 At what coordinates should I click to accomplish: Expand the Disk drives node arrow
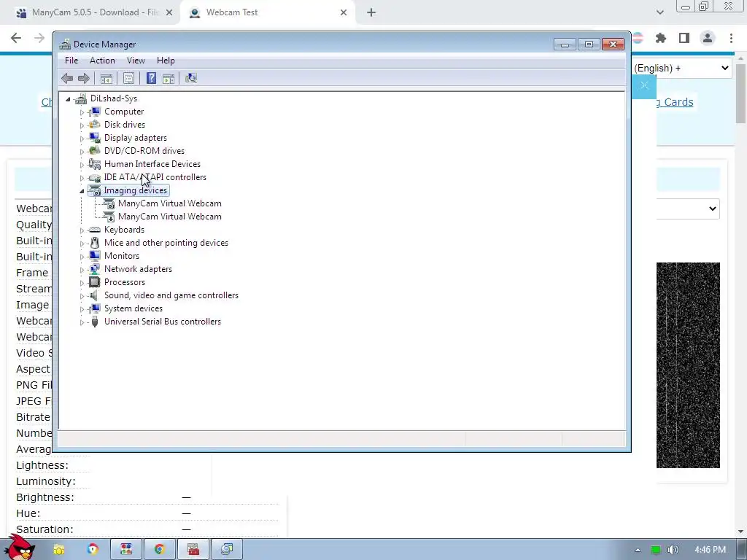click(x=82, y=125)
